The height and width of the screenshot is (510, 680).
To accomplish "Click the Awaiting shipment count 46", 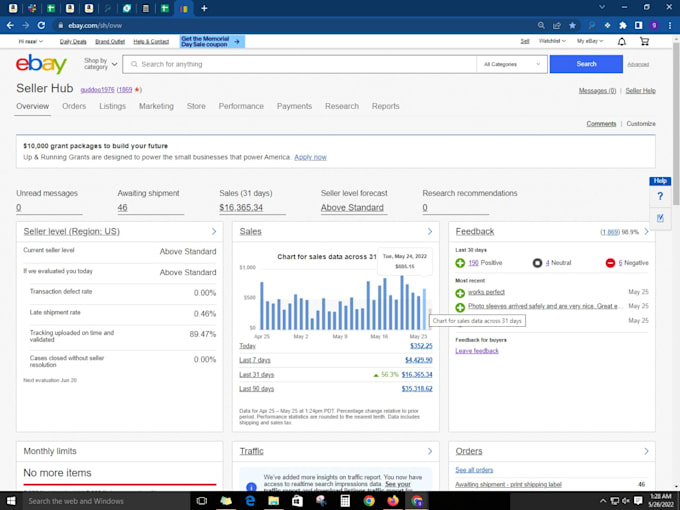I will coord(122,208).
